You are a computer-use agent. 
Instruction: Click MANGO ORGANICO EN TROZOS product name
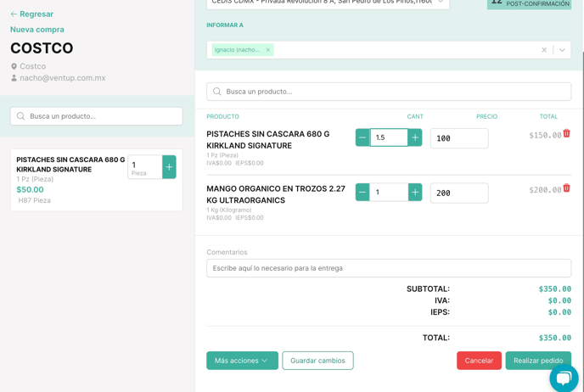click(x=276, y=194)
